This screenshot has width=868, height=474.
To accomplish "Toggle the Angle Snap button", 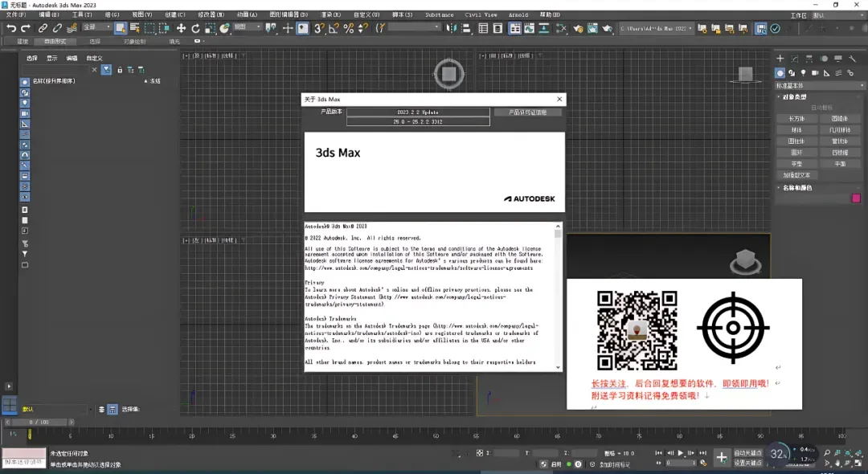I will [x=334, y=28].
